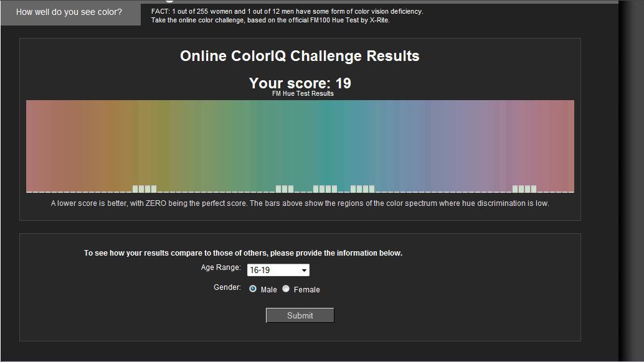Click the 'Age Range:' label

221,267
